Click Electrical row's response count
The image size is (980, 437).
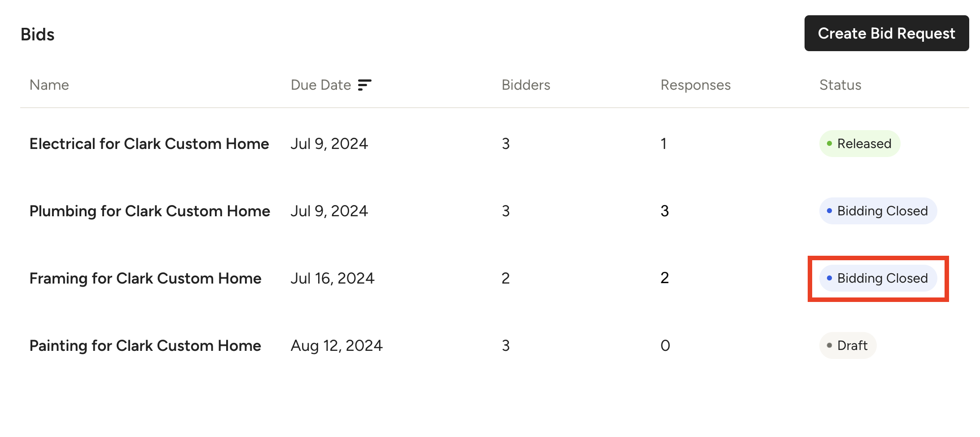tap(663, 144)
